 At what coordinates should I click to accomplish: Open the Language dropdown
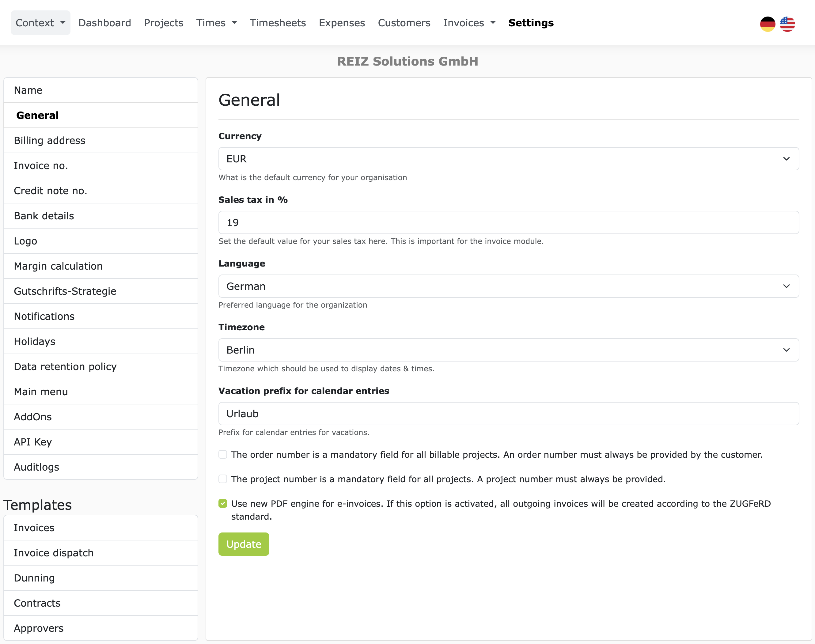pos(508,286)
